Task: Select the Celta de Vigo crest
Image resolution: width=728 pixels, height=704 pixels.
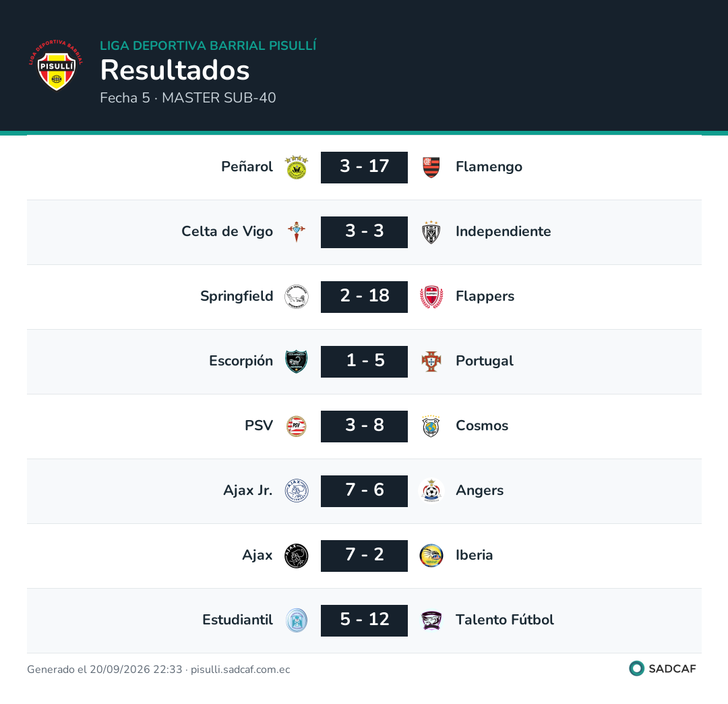Action: coord(297,232)
